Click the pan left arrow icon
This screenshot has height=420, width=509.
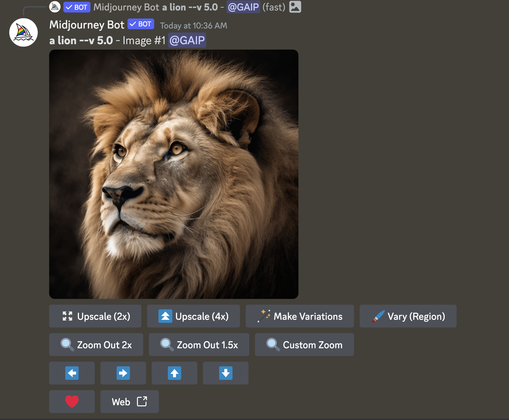(72, 373)
